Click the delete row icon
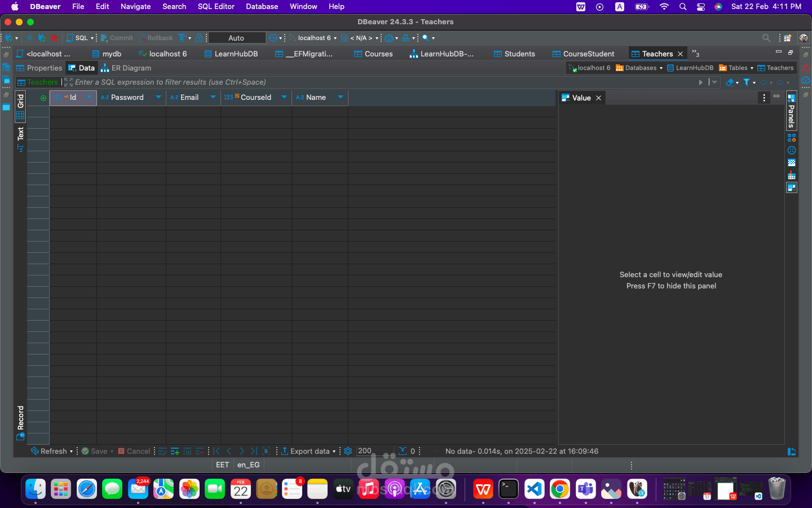The height and width of the screenshot is (508, 812). pyautogui.click(x=200, y=451)
